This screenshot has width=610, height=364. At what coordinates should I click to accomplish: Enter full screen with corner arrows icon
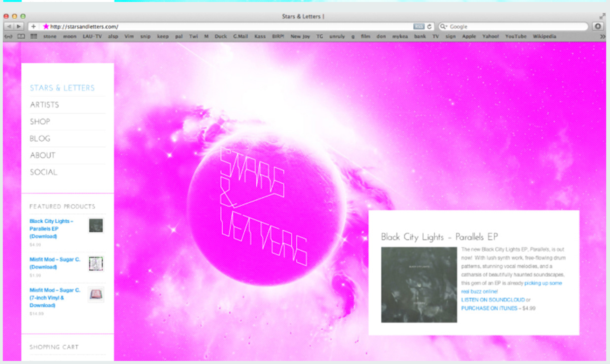click(602, 16)
